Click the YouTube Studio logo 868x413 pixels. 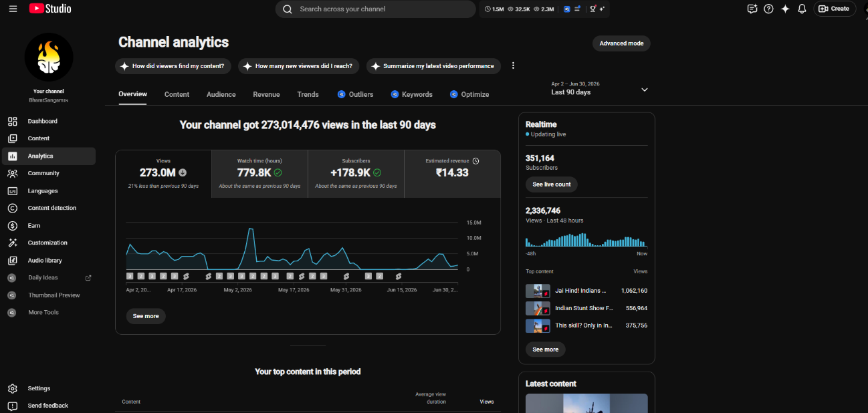click(50, 9)
